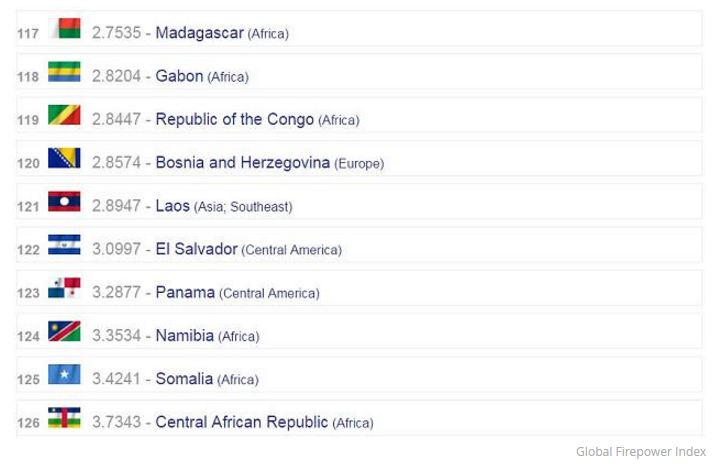Image resolution: width=715 pixels, height=466 pixels.
Task: Click Bosnia and Herzegovina flag icon
Action: (x=64, y=158)
